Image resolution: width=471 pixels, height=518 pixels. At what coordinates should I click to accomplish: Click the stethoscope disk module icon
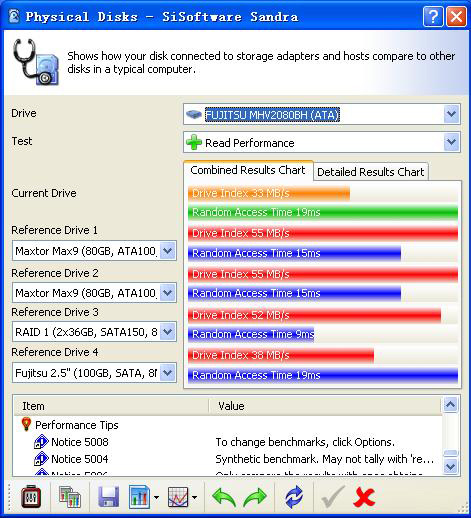pos(36,62)
